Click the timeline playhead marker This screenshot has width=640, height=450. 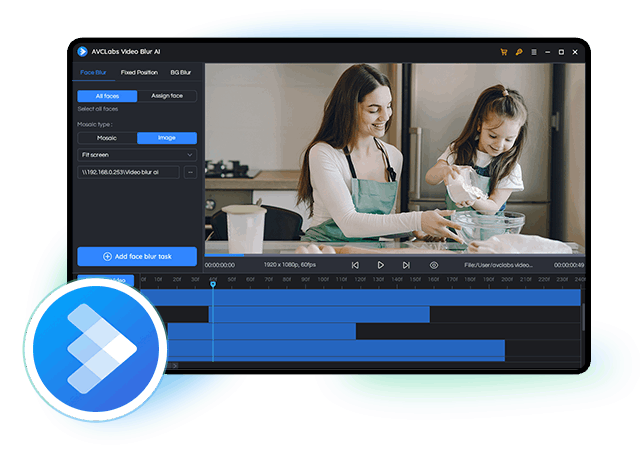(x=213, y=284)
